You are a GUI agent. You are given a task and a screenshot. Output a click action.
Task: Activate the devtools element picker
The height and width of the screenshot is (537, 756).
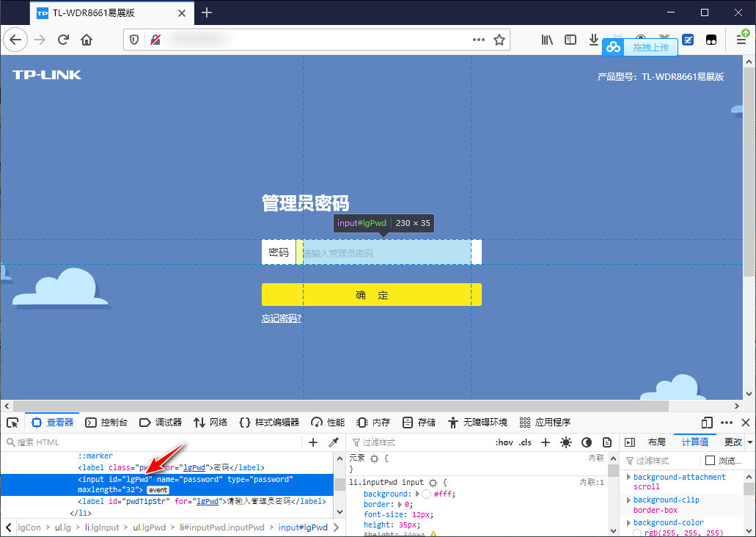coord(12,423)
